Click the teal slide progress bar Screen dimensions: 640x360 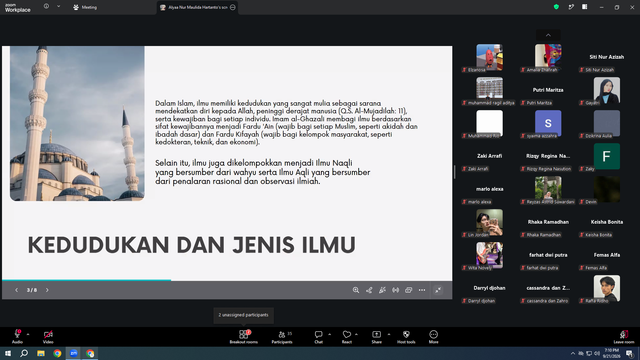[x=87, y=280]
